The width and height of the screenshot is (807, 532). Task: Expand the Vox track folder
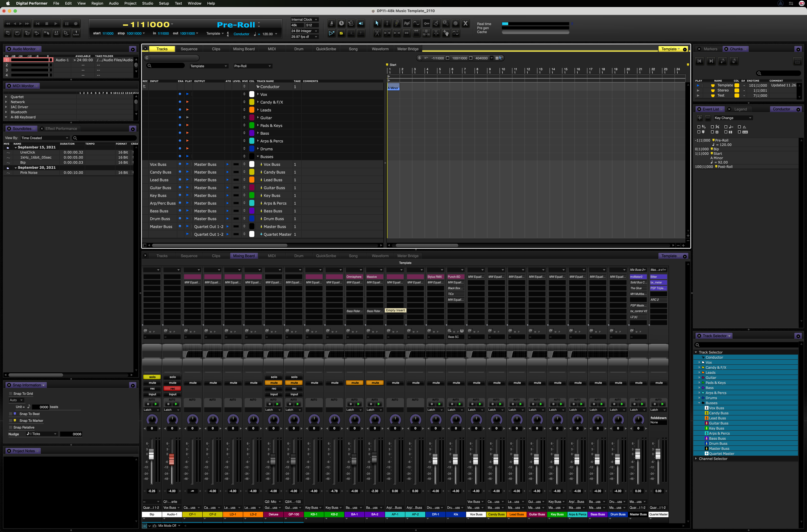258,94
